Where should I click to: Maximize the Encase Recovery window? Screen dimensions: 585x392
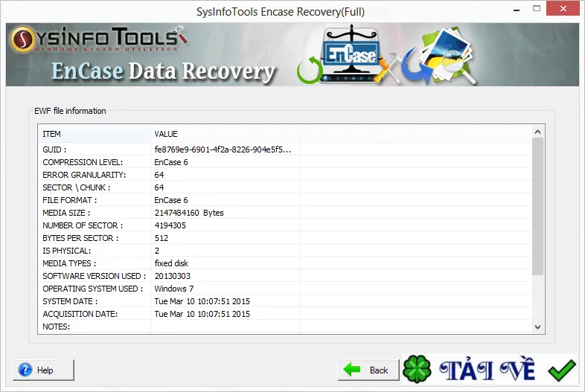tap(537, 9)
